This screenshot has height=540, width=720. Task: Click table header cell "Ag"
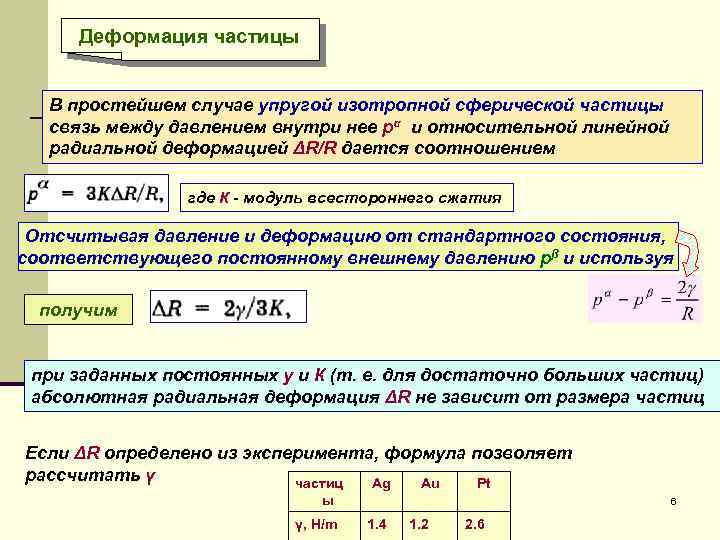tap(382, 491)
